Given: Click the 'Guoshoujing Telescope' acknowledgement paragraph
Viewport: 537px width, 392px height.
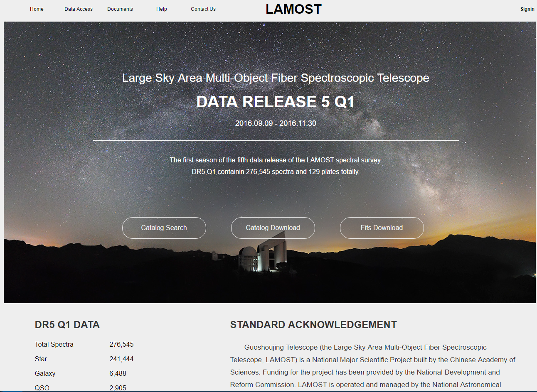Looking at the screenshot, I should click(x=373, y=366).
